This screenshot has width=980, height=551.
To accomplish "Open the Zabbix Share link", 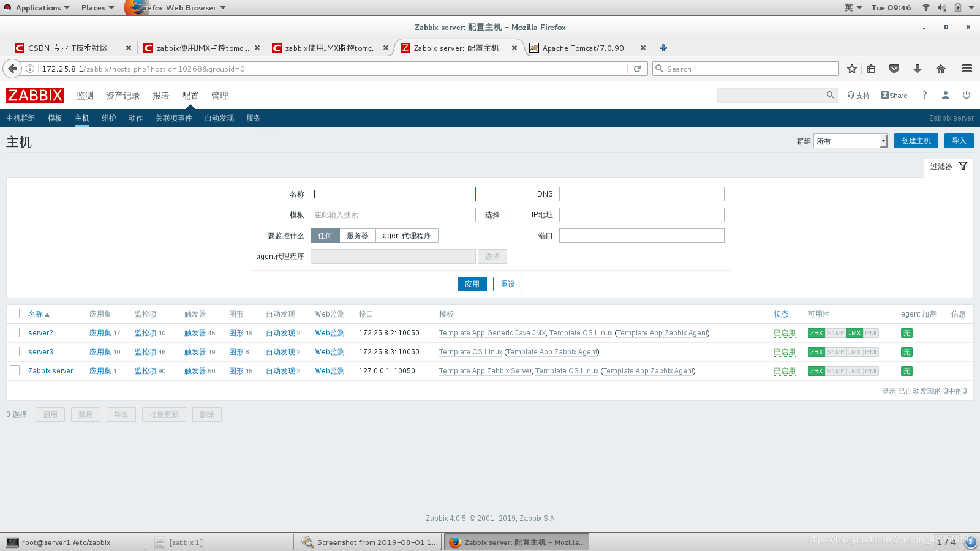I will coord(894,96).
